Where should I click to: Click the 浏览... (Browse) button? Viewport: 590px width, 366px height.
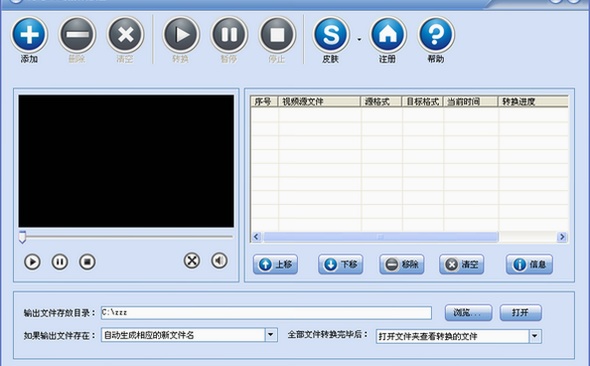pyautogui.click(x=468, y=313)
